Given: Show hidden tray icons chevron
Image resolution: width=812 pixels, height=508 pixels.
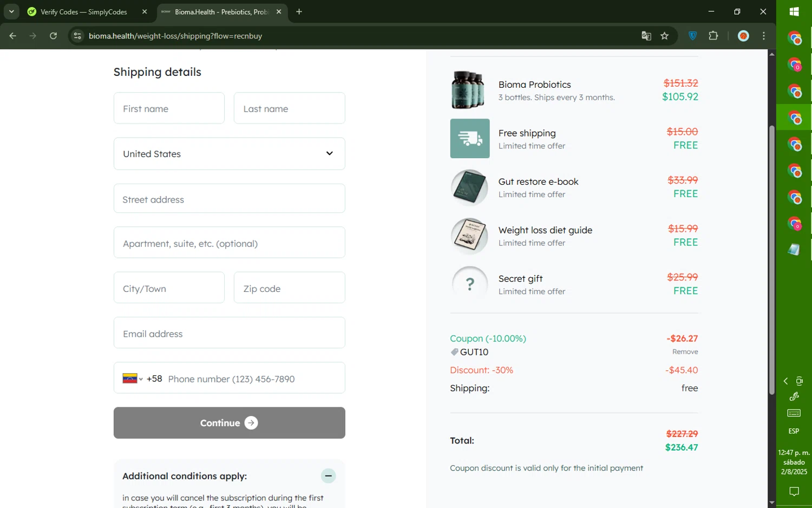Looking at the screenshot, I should pyautogui.click(x=785, y=381).
